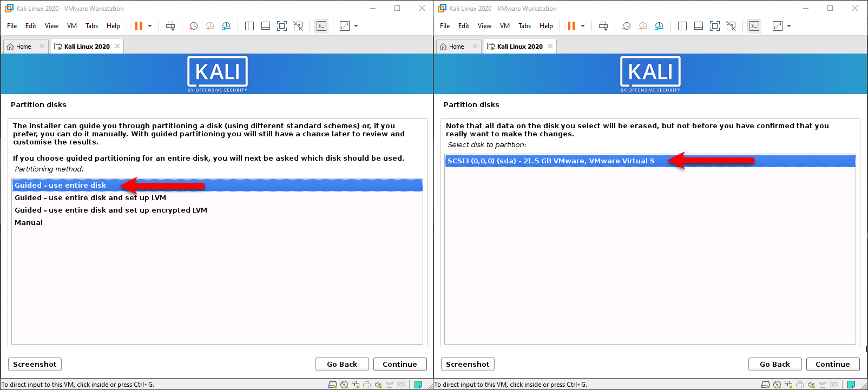Click Continue in the right installer
Image resolution: width=868 pixels, height=390 pixels.
point(833,364)
